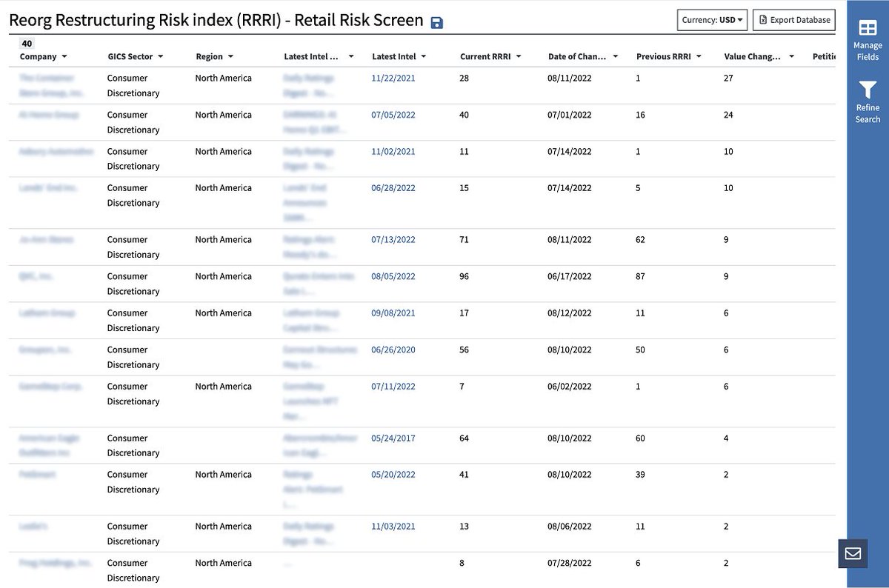This screenshot has height=588, width=889.
Task: Click date of change 08/12/2022
Action: coord(570,313)
